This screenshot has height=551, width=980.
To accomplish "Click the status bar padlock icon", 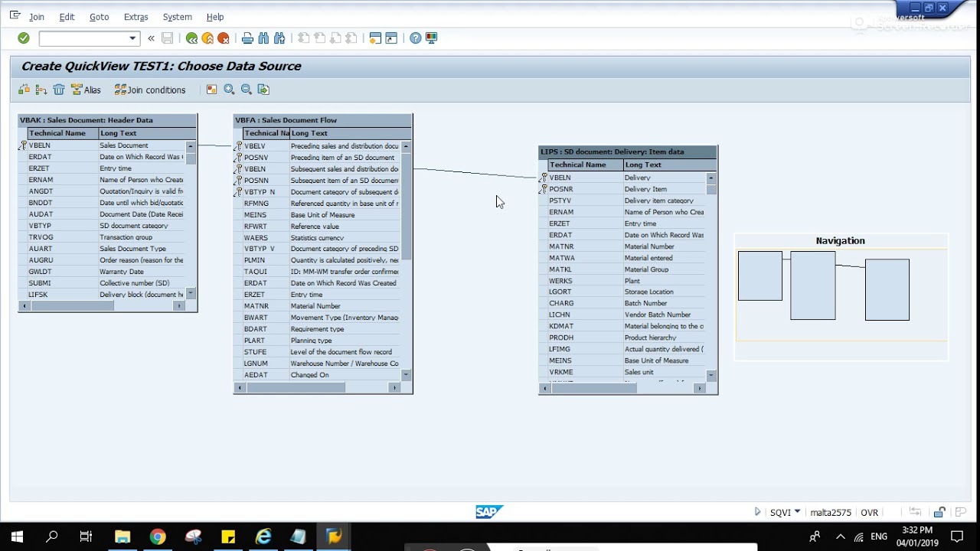I will pyautogui.click(x=939, y=512).
